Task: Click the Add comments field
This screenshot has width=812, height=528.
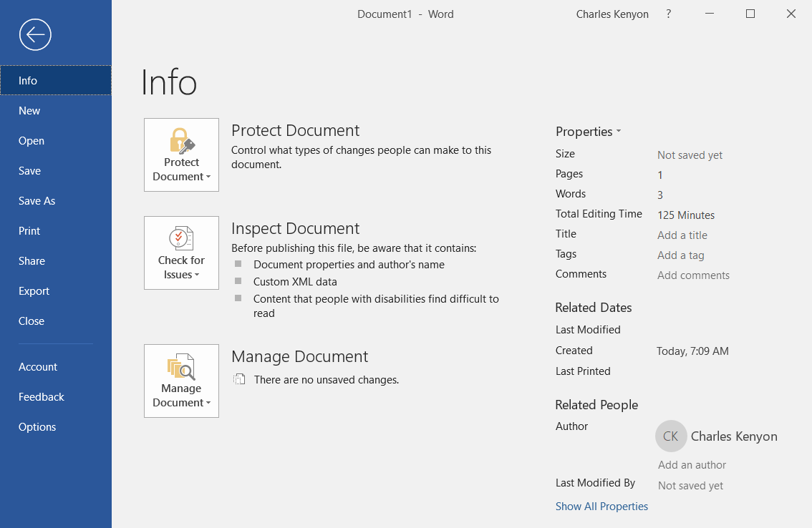Action: (693, 275)
